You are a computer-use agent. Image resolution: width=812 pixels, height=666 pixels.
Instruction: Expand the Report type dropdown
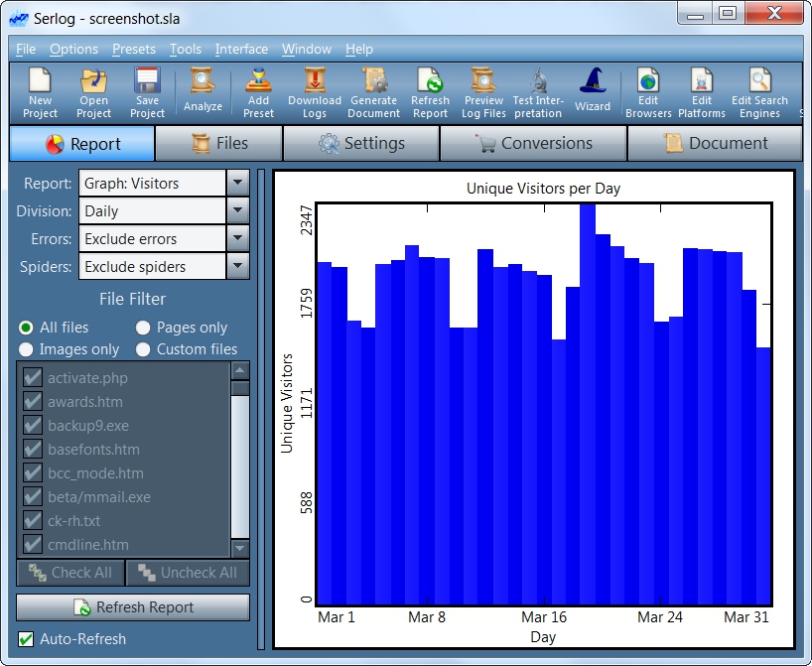[237, 184]
